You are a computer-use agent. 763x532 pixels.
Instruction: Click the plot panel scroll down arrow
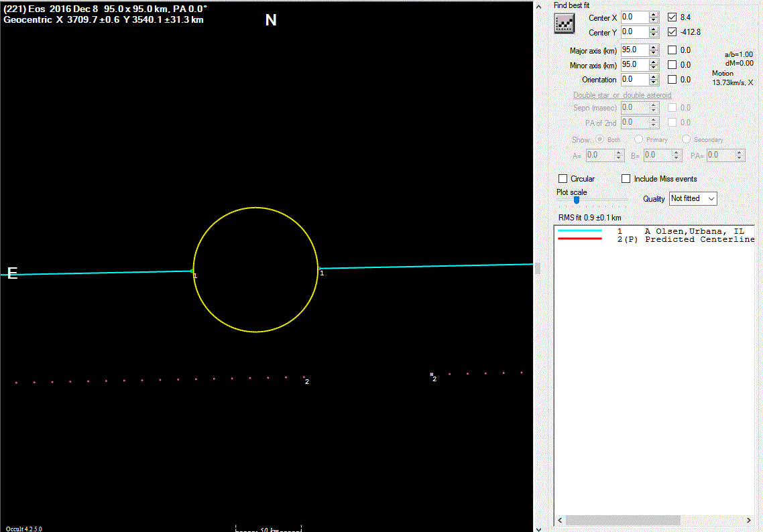pos(538,528)
